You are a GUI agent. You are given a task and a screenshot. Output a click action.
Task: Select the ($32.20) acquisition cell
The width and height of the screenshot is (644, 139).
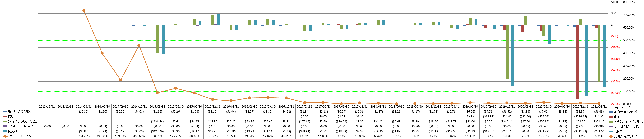pyautogui.click(x=525, y=117)
